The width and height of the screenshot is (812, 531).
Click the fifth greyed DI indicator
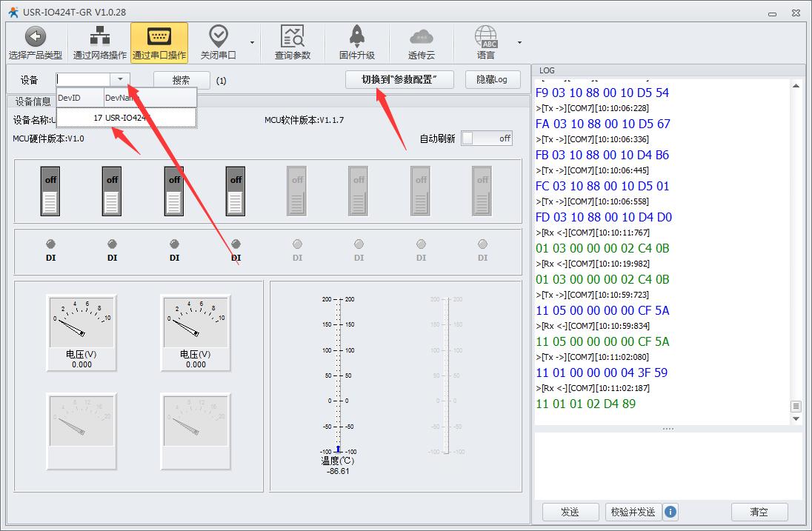pos(297,244)
